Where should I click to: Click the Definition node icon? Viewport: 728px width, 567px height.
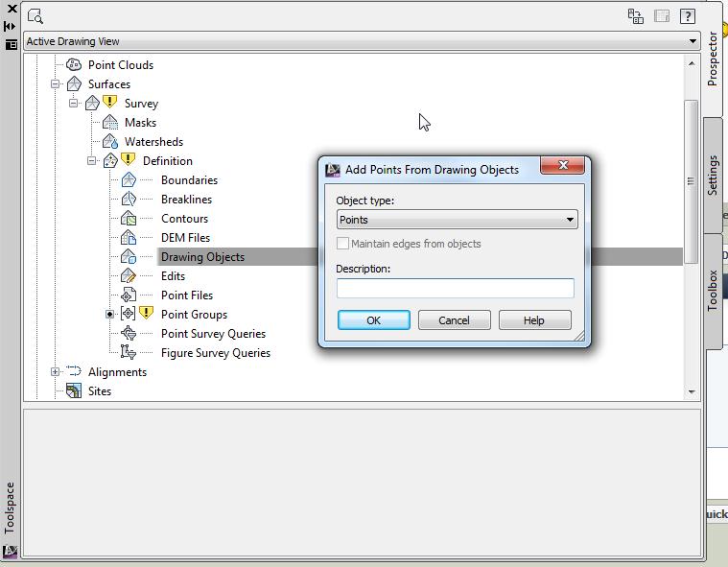[x=110, y=160]
